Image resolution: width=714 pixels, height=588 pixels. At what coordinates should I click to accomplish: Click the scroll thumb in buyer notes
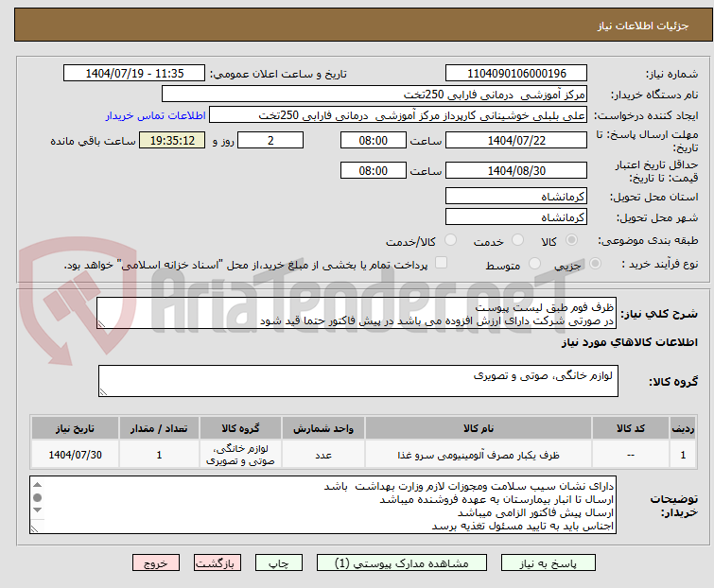(38, 497)
